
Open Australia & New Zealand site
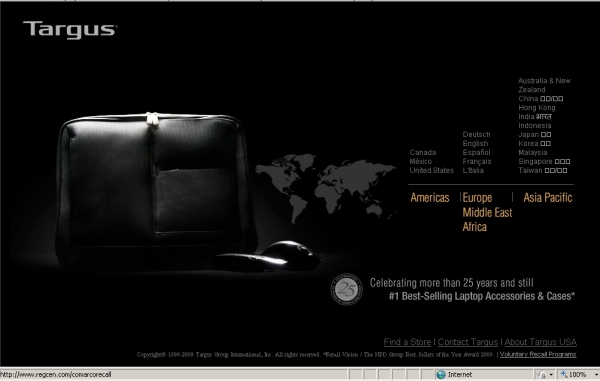pos(544,85)
